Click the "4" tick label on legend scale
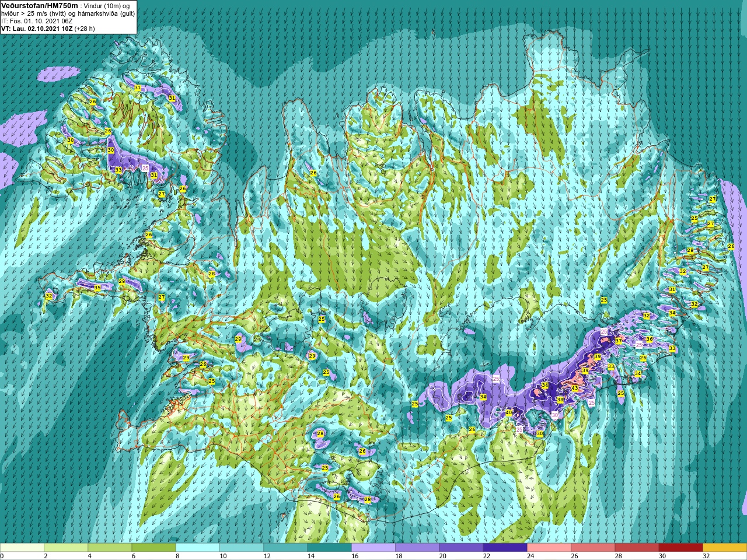 (90, 556)
